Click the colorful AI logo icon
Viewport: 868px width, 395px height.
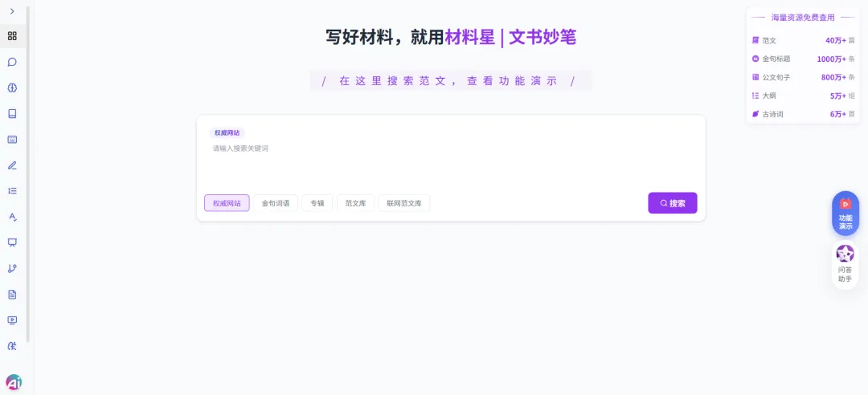coord(14,382)
